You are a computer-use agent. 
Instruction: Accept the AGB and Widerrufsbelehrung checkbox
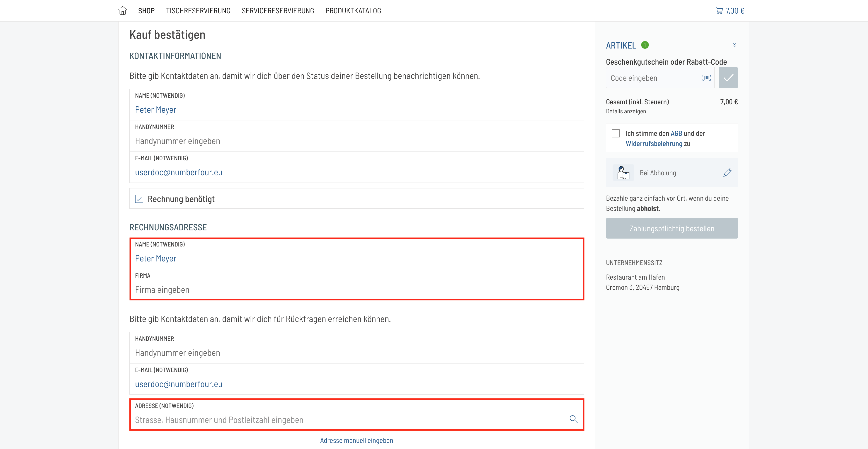pyautogui.click(x=616, y=134)
